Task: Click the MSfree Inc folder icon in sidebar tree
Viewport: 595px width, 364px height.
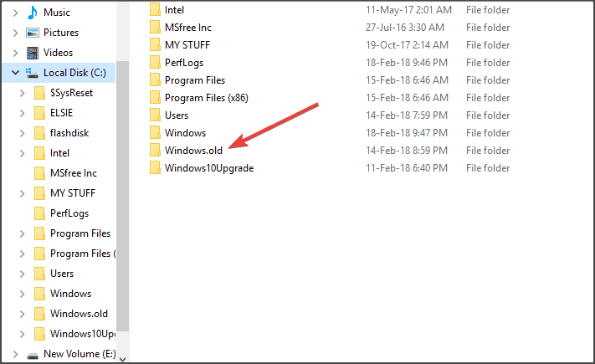Action: [39, 173]
